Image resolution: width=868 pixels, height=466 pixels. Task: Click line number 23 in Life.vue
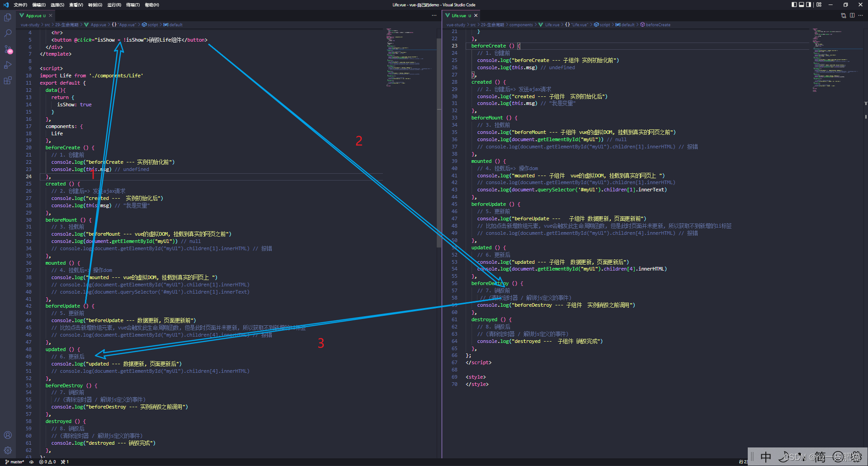tap(454, 46)
